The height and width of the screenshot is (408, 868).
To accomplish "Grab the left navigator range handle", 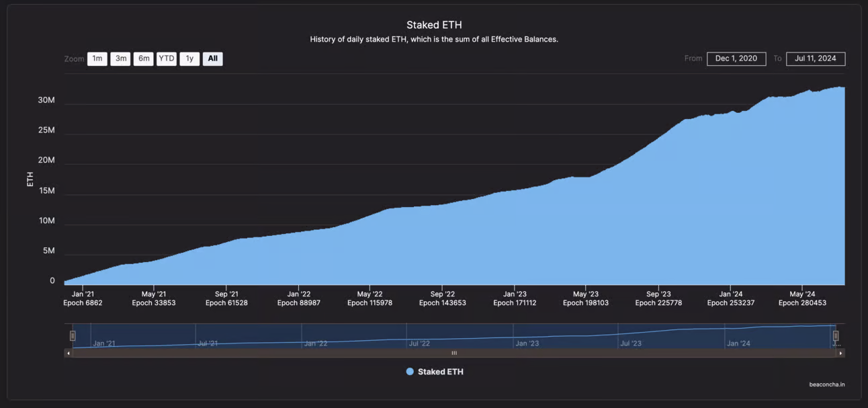I will tap(73, 335).
